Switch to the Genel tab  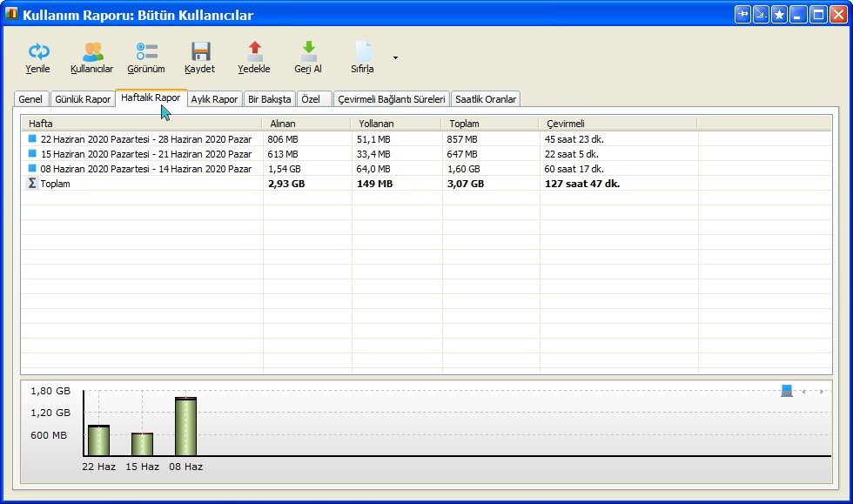(x=30, y=99)
